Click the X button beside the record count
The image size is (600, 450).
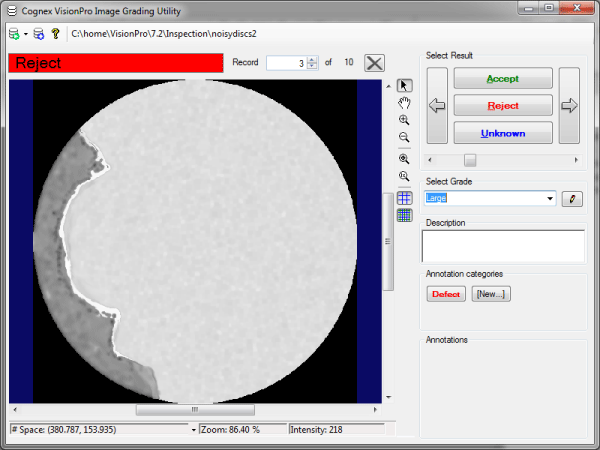374,62
